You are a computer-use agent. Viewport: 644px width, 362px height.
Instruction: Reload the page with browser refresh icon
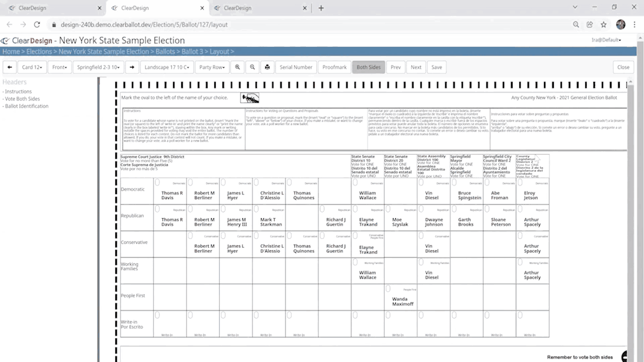pyautogui.click(x=37, y=25)
